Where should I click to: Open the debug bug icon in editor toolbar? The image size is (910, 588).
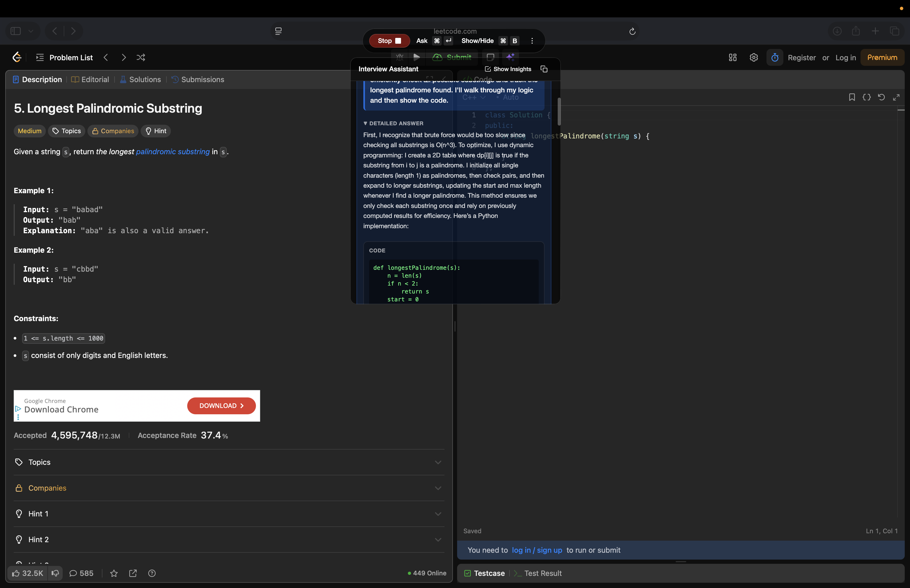[399, 57]
